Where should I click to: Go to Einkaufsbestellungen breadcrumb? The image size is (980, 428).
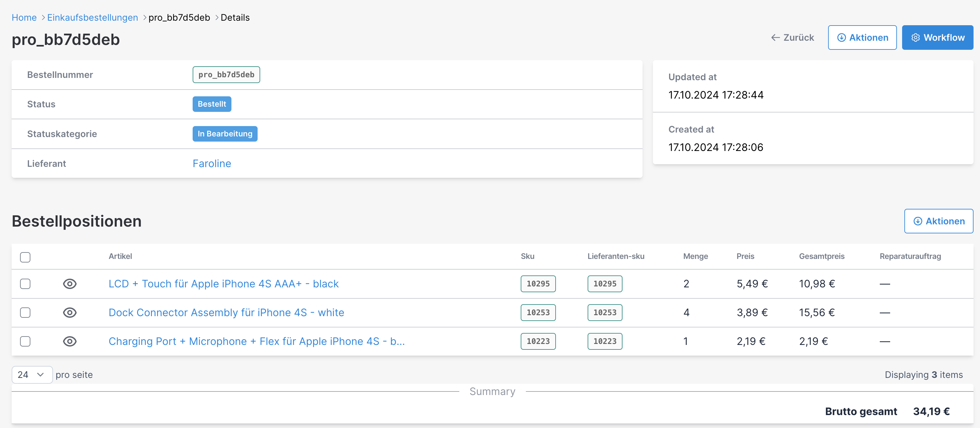coord(92,17)
